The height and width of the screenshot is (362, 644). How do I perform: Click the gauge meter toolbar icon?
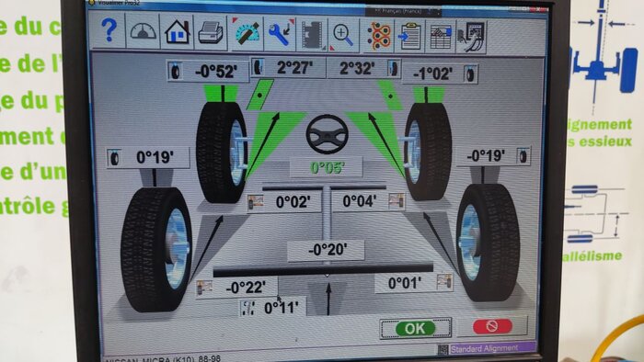point(143,31)
